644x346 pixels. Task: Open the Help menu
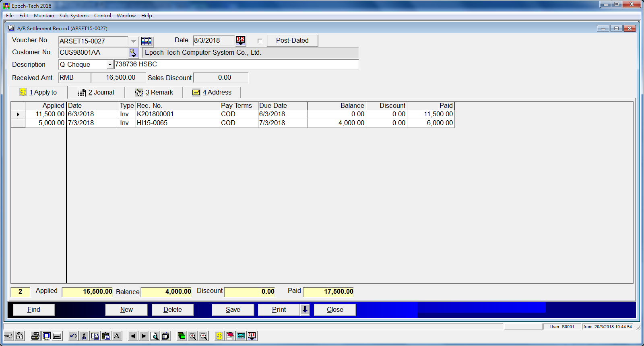(147, 16)
